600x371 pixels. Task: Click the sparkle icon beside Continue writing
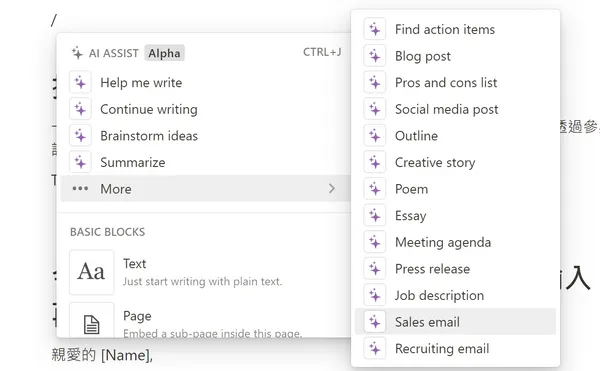pos(80,109)
